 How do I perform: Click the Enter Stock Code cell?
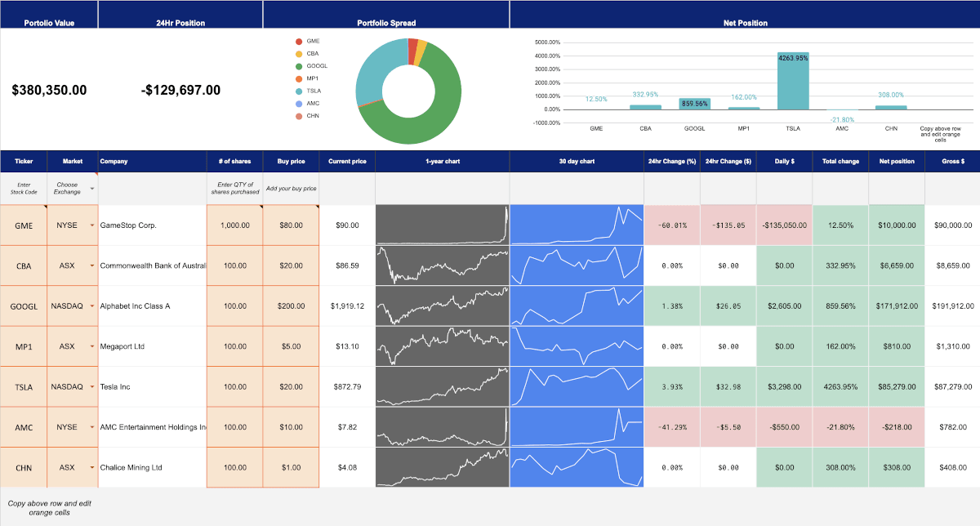pos(24,189)
